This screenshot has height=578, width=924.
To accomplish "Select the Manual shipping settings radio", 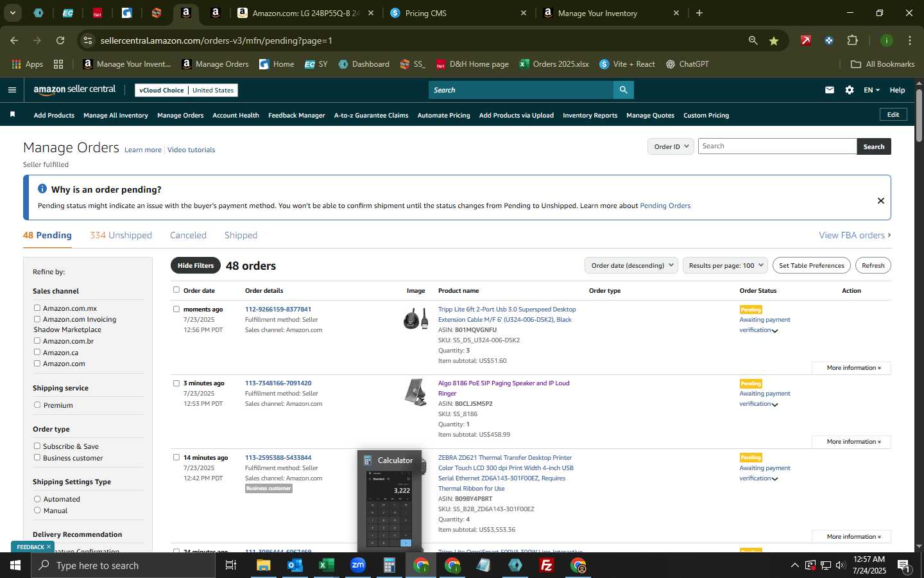I will [x=37, y=511].
